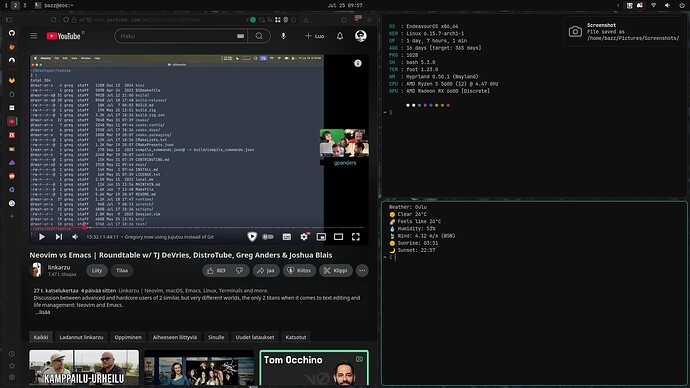Click the Liity join button
The height and width of the screenshot is (388, 690).
tap(97, 271)
